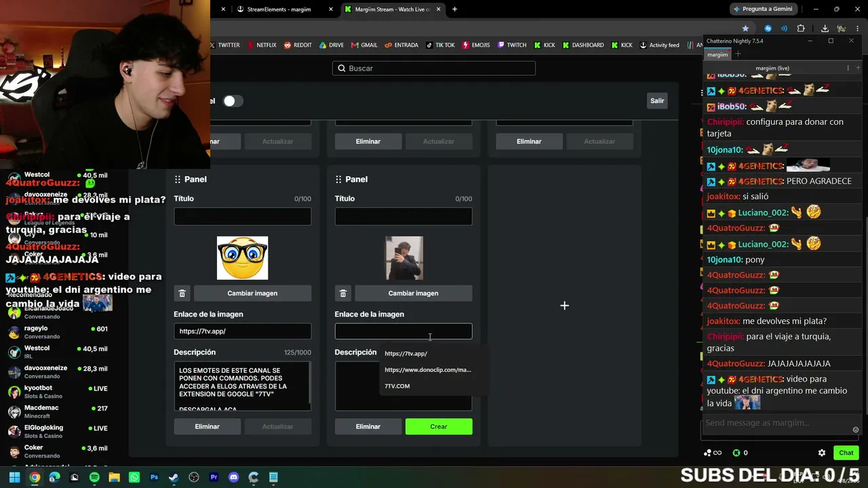
Task: Open the Chatterino split options menu
Action: [x=848, y=68]
